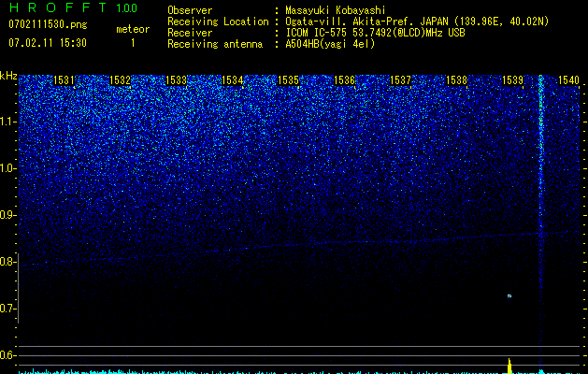588x374 pixels.
Task: Click the 1534 time marker
Action: (232, 80)
